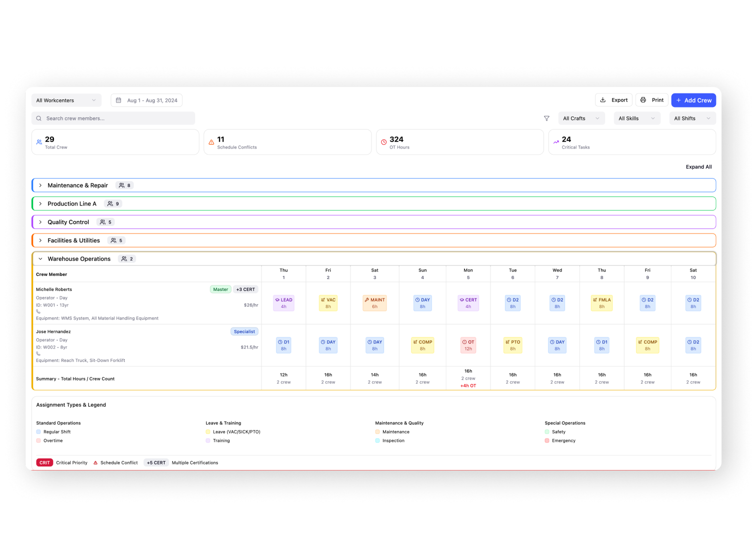Click Jose Hernandez's Specialist badge
752x560 pixels.
tap(244, 331)
